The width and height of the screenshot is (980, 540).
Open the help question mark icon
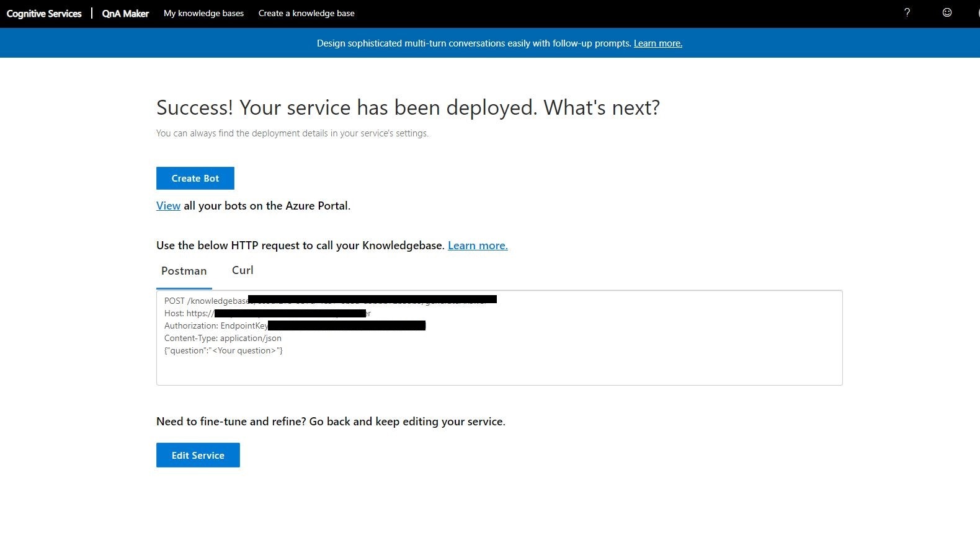pos(907,12)
